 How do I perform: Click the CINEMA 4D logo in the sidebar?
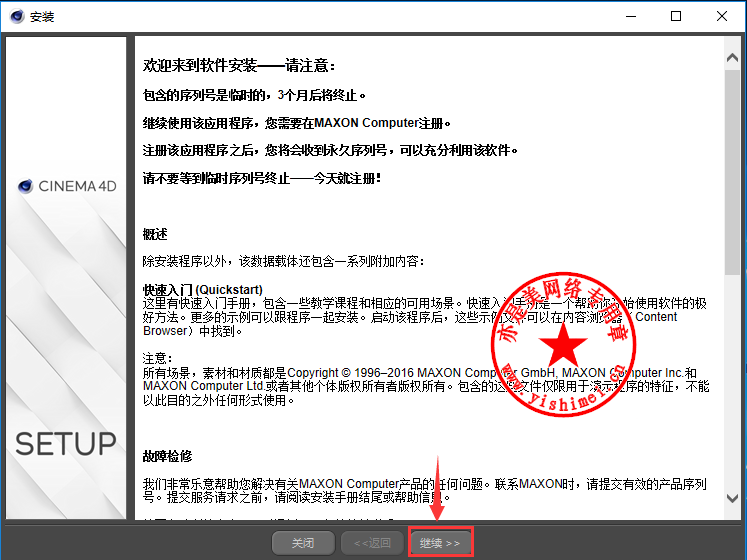pos(68,186)
